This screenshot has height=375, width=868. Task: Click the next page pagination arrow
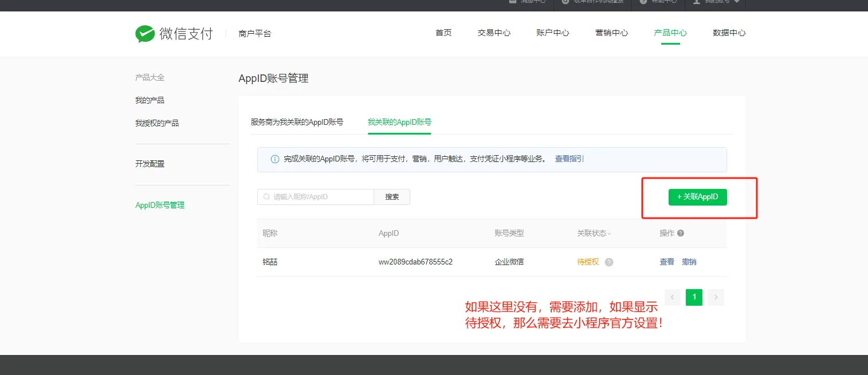(x=716, y=297)
